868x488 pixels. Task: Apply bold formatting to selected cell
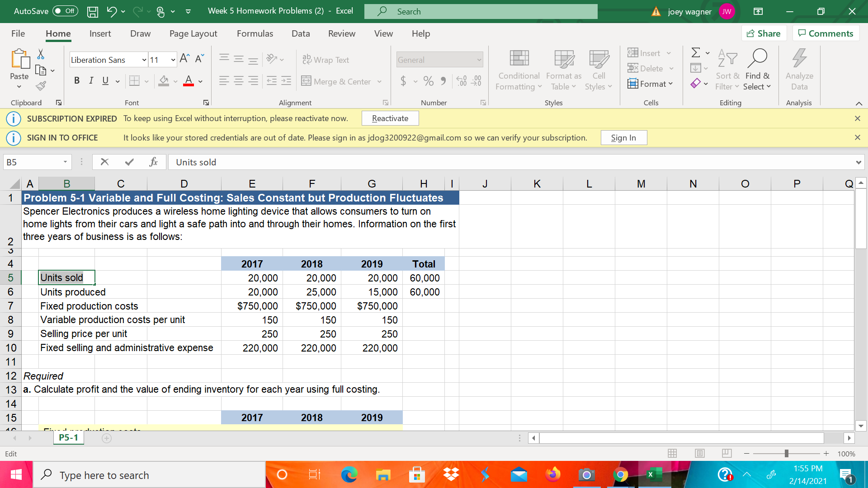(x=77, y=80)
